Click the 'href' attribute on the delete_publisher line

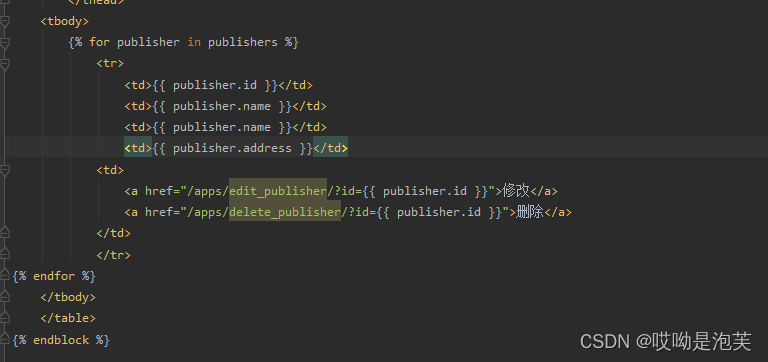tap(159, 212)
